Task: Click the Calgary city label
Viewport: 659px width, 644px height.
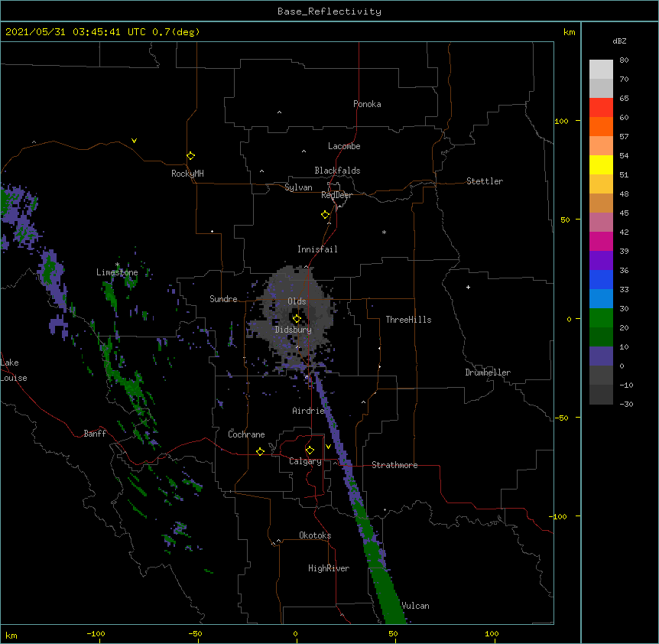Action: point(305,461)
